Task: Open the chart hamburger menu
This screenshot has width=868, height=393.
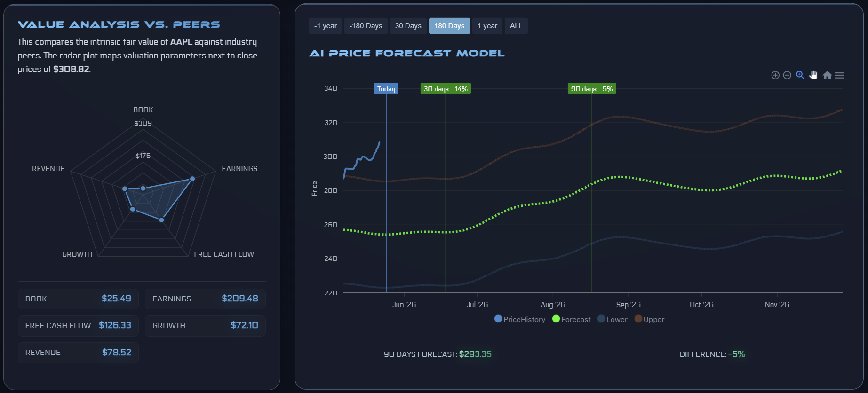Action: (x=839, y=75)
